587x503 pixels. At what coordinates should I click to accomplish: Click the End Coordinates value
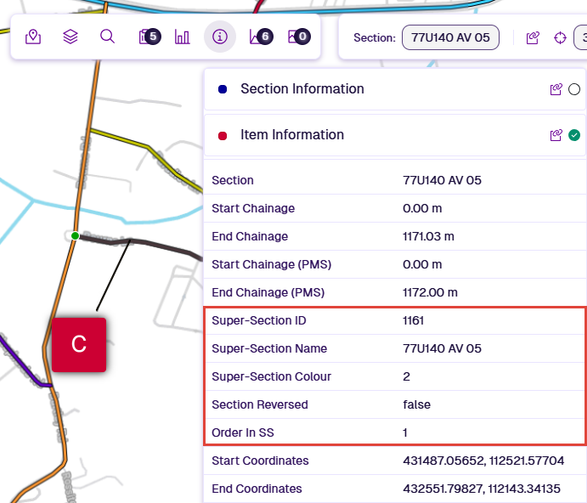coord(481,489)
